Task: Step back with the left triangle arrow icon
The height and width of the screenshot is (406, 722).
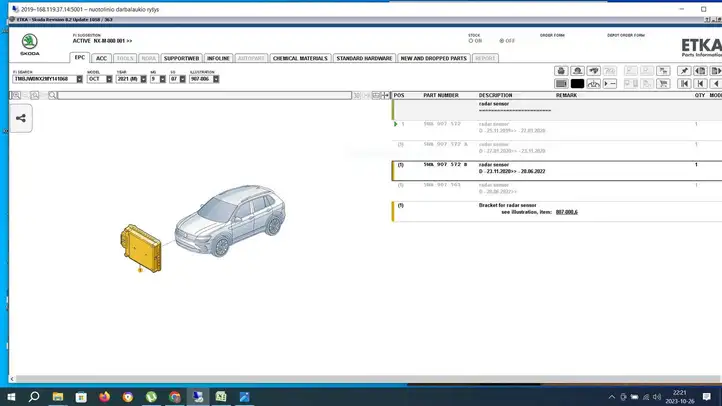Action: click(716, 84)
